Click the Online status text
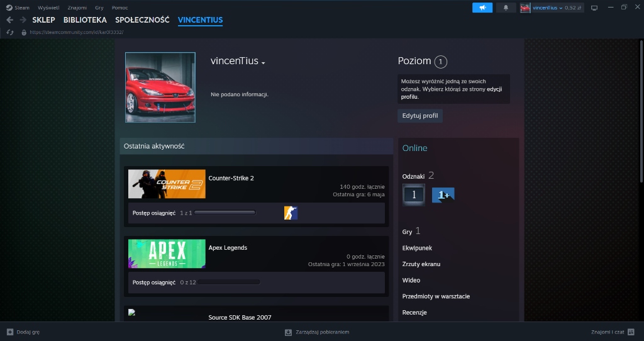Viewport: 644px width, 341px height. pos(414,148)
